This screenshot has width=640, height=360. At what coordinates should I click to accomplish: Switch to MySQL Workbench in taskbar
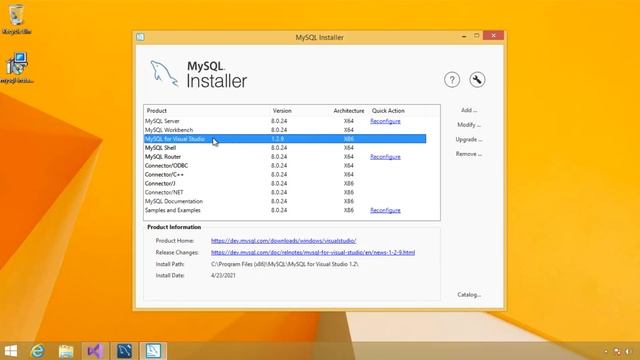[x=124, y=351]
